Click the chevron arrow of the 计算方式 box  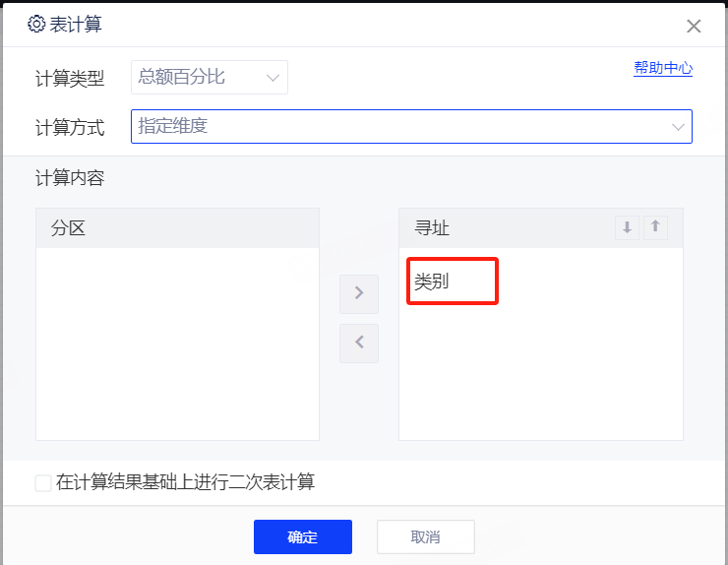(678, 127)
